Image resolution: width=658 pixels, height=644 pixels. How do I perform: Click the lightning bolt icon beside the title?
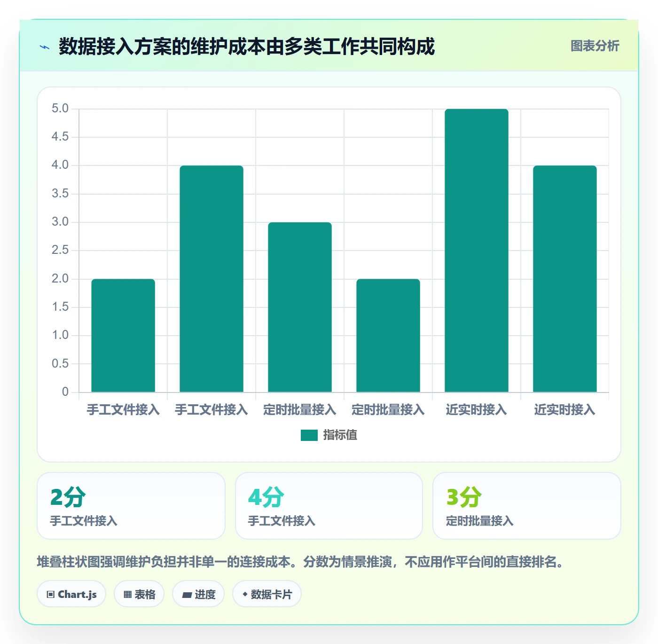pyautogui.click(x=45, y=47)
